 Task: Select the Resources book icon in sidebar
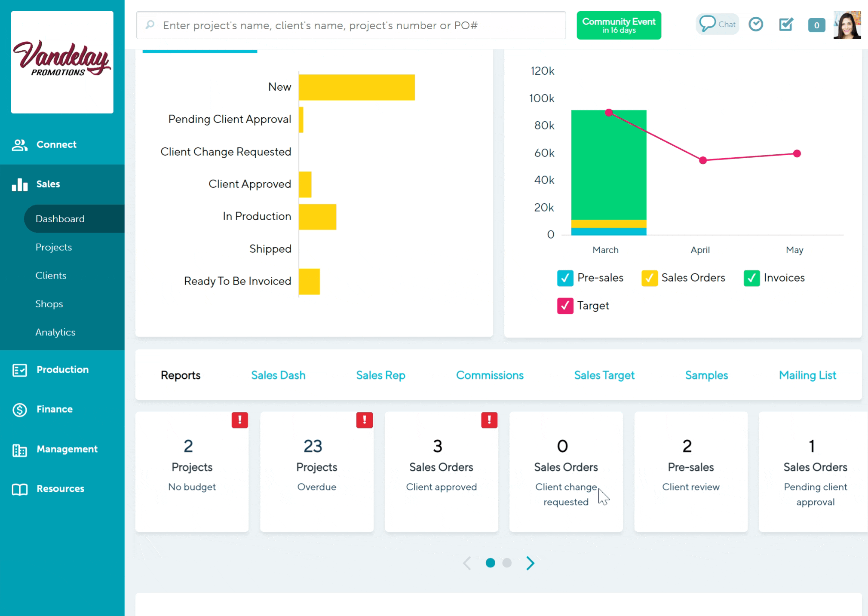19,488
